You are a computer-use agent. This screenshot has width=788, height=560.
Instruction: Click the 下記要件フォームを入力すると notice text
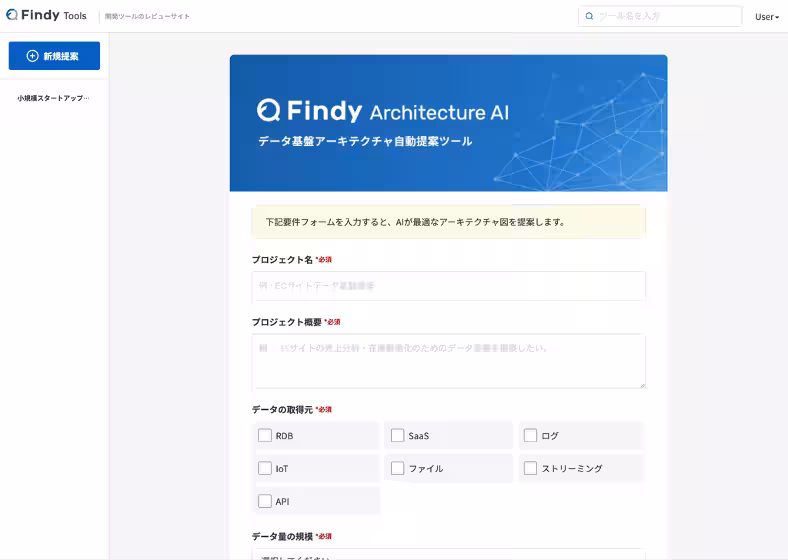tap(415, 222)
